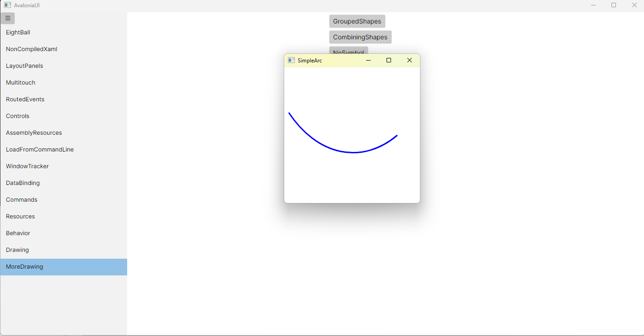Screen dimensions: 644x336
Task: Close the main AvaloniaUI window
Action: (x=634, y=5)
